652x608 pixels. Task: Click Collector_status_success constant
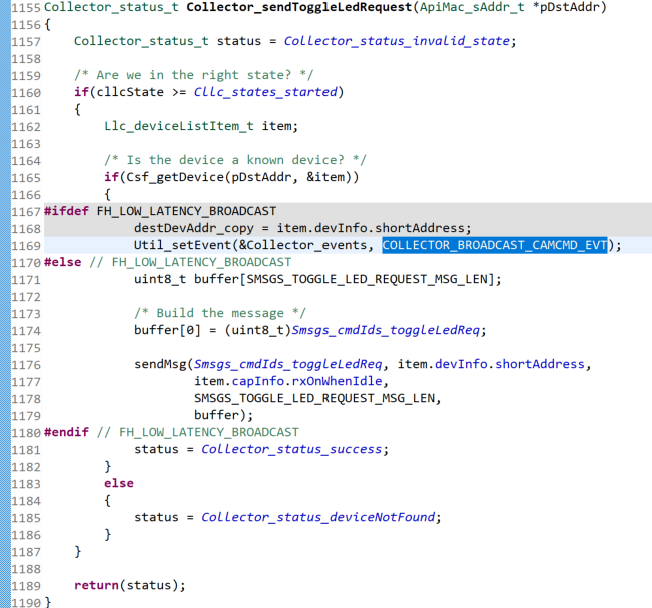291,450
